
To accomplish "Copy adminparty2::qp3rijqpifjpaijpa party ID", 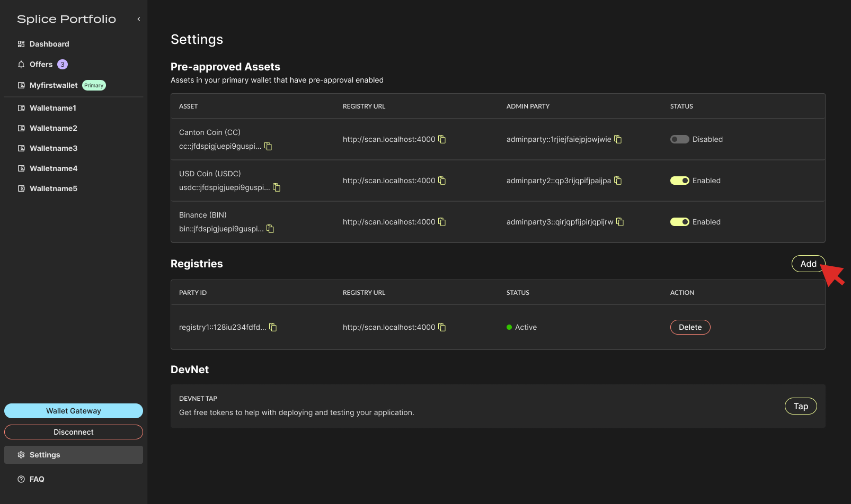I will (618, 181).
